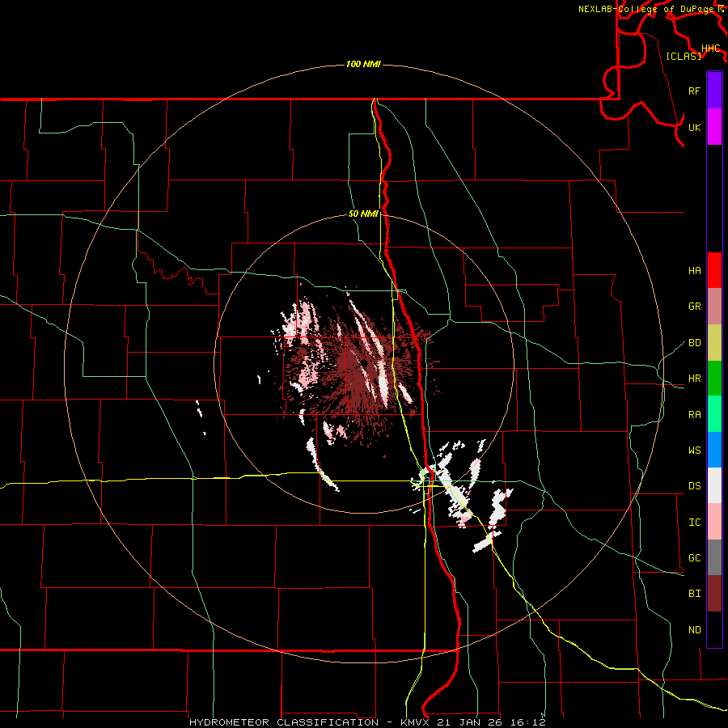The height and width of the screenshot is (728, 728).
Task: Click the white DS legend swatch
Action: click(714, 485)
